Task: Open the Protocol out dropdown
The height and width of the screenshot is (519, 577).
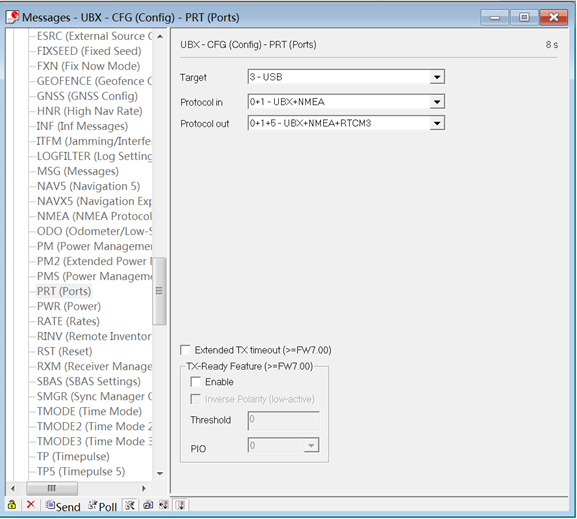Action: pyautogui.click(x=437, y=123)
